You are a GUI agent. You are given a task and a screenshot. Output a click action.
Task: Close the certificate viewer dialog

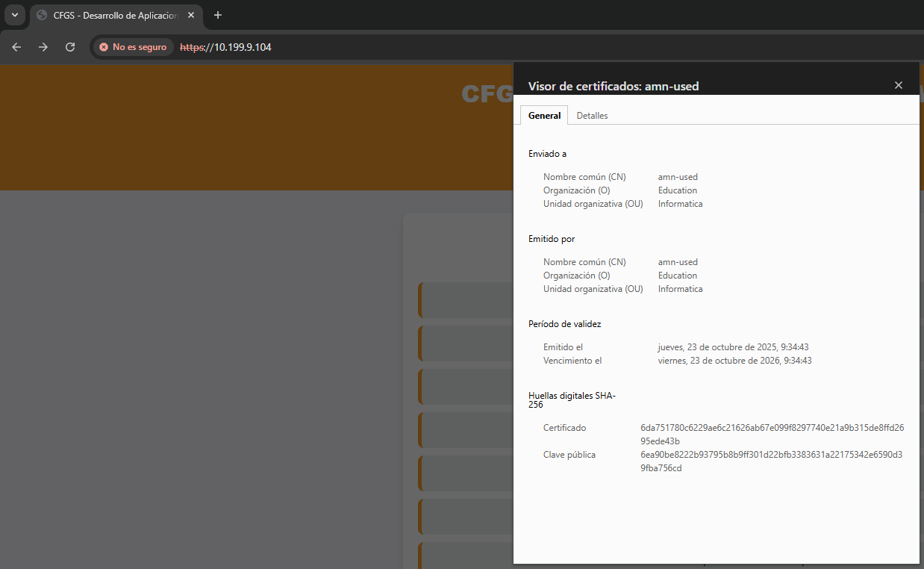(899, 85)
